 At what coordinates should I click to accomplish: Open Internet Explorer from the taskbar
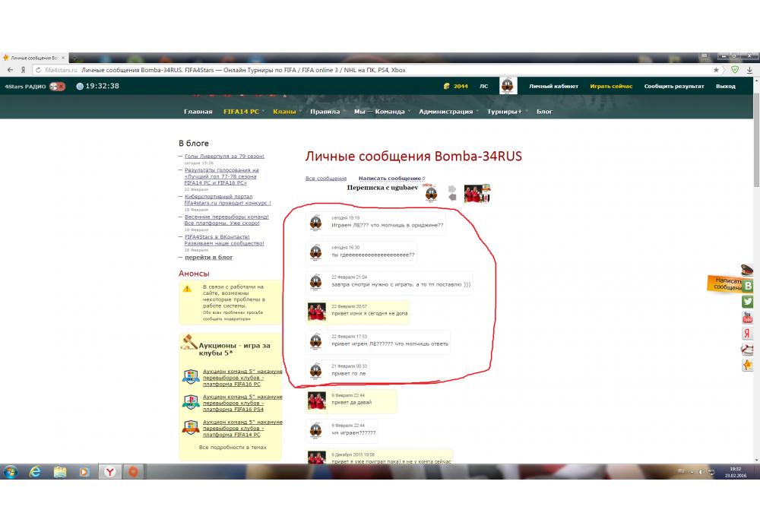click(35, 472)
